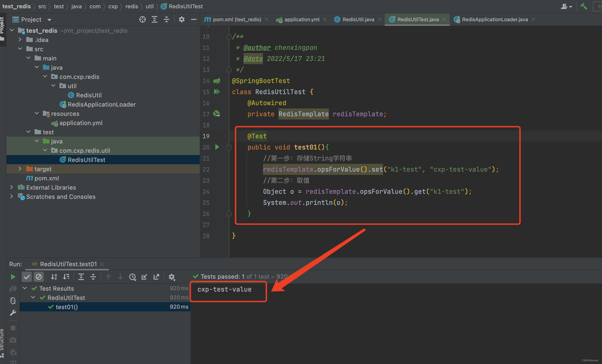Close the RedisUtilTest.test01 run tab

point(102,264)
